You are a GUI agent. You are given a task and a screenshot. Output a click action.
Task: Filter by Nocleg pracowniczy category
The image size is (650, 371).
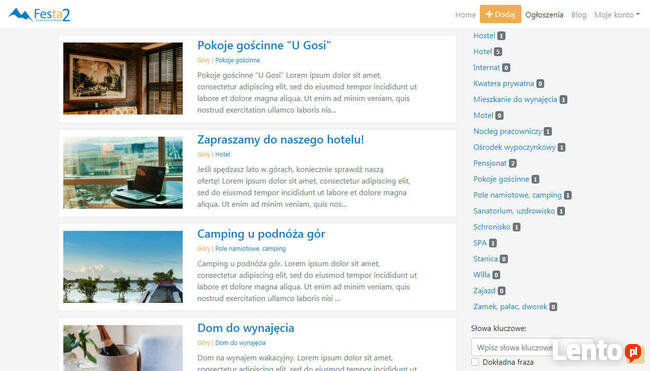[x=507, y=131]
